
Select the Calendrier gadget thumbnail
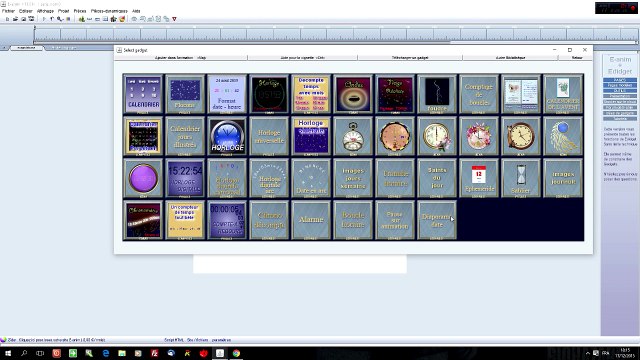tap(143, 94)
